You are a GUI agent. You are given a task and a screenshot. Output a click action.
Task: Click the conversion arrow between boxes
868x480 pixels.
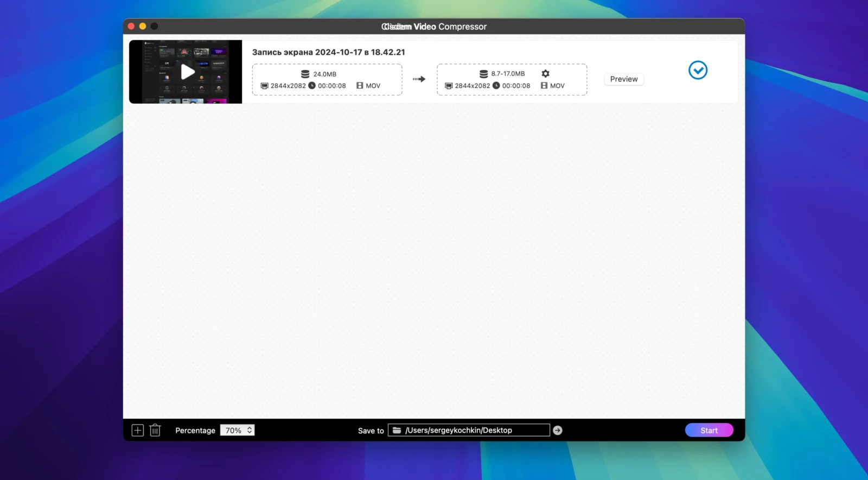(x=419, y=79)
